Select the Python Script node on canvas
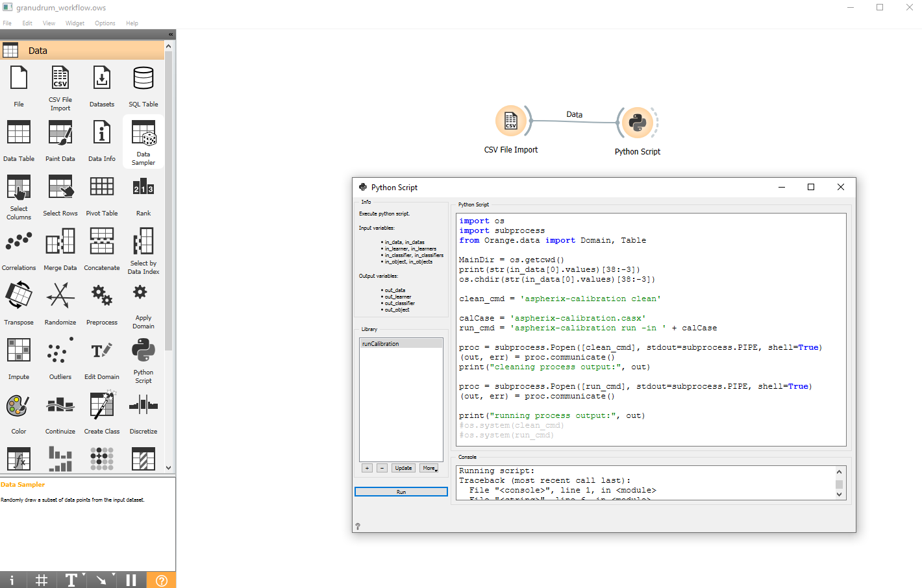This screenshot has height=588, width=922. click(x=637, y=122)
